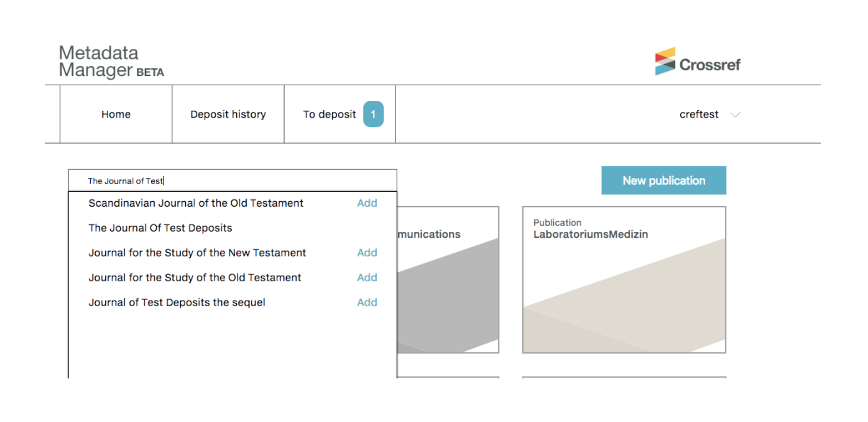Click the creftest username label

click(x=699, y=115)
